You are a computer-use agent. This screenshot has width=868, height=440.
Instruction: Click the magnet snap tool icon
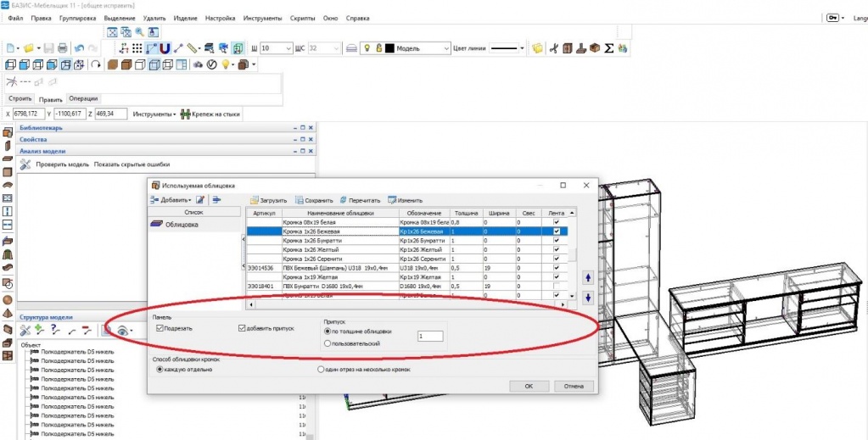pyautogui.click(x=165, y=48)
